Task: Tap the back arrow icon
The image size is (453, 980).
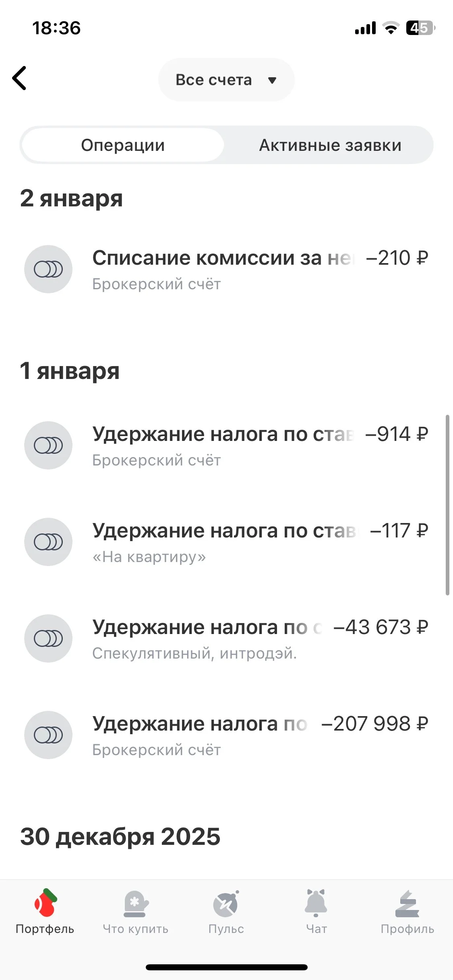Action: [x=19, y=78]
